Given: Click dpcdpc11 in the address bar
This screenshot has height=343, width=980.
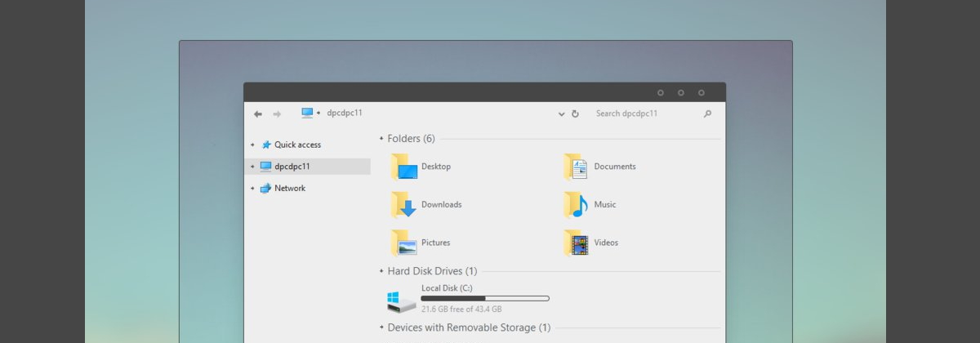Looking at the screenshot, I should click(345, 114).
